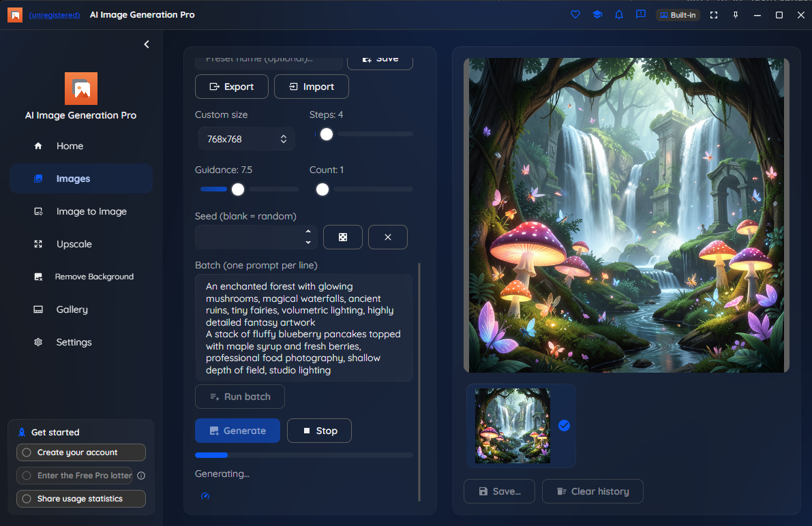Click the Generating... status text
This screenshot has width=812, height=526.
tap(222, 474)
